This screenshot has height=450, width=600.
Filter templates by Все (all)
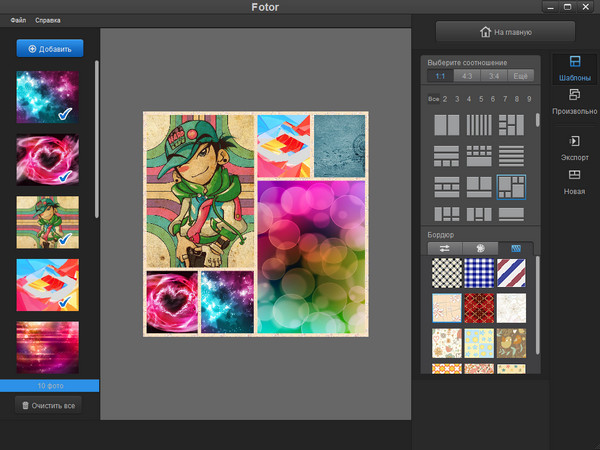433,99
